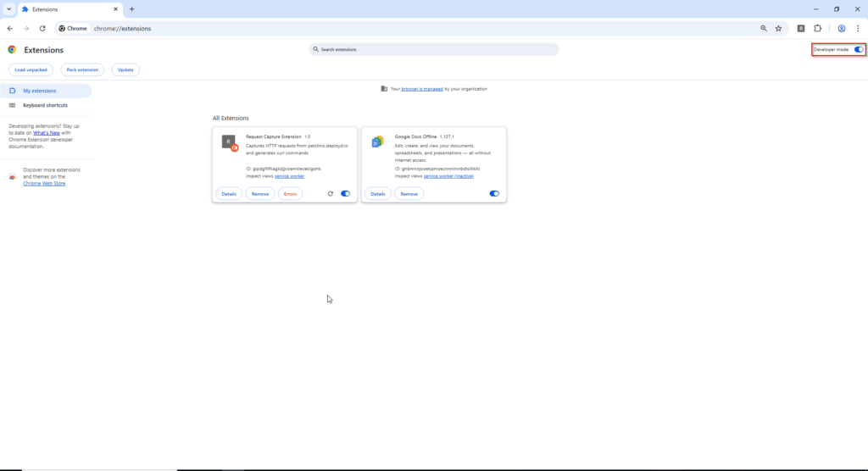868x471 pixels.
Task: Open the Chrome profile avatar menu
Action: click(x=842, y=28)
